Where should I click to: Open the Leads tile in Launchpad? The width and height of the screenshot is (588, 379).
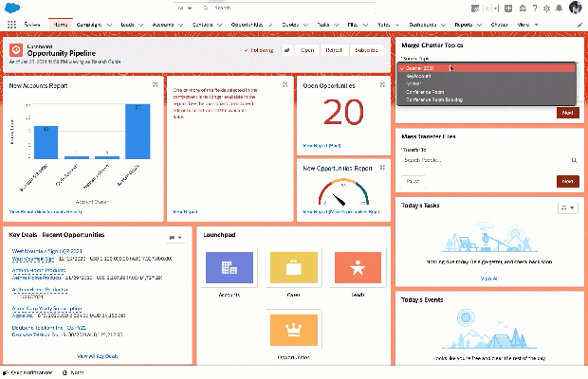tap(358, 267)
